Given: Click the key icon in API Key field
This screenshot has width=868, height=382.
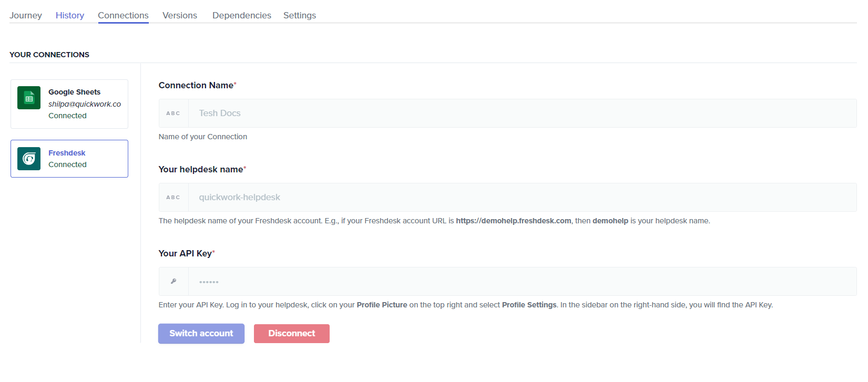Looking at the screenshot, I should click(x=173, y=281).
